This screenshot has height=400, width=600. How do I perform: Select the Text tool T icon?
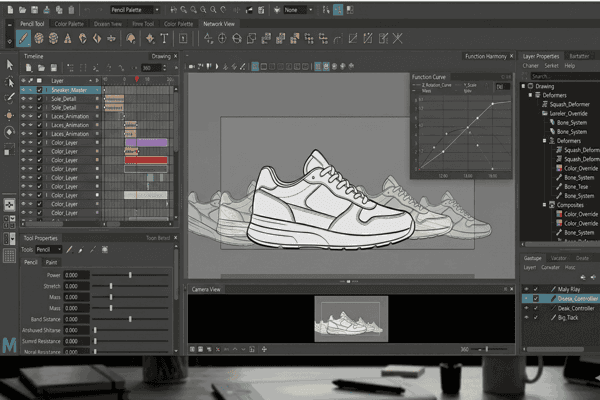164,38
